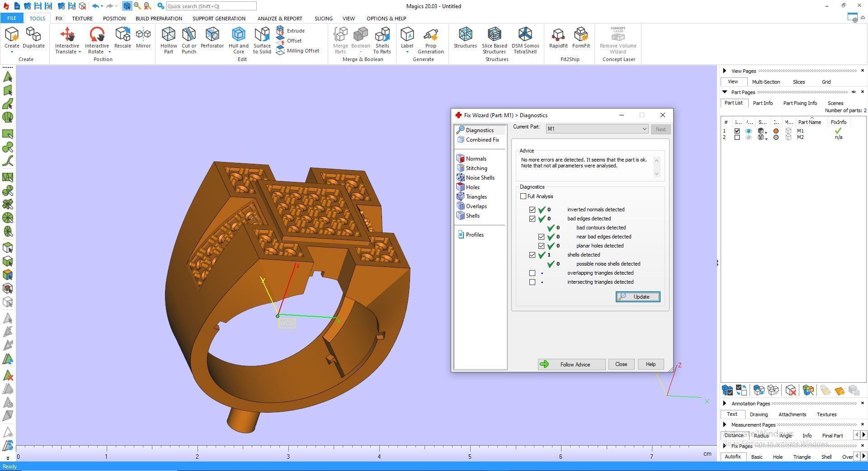Open Normals page in Fix Wizard
This screenshot has height=471, width=868.
[x=472, y=159]
